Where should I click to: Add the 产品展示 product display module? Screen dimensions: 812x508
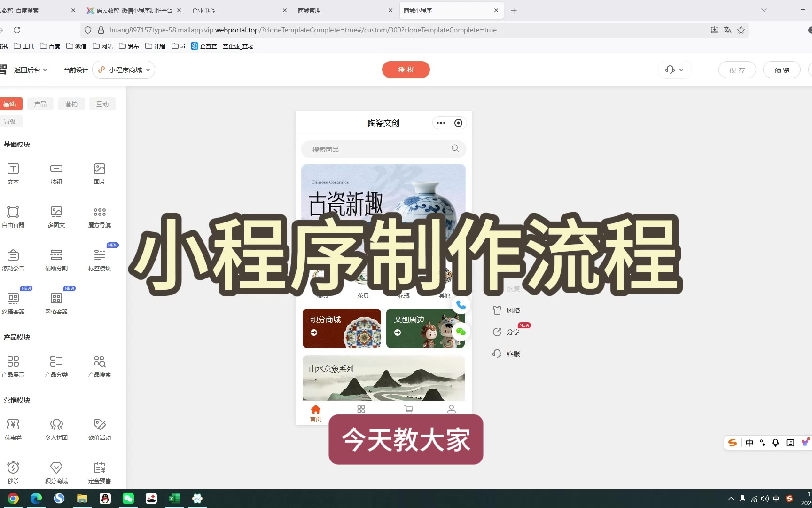(13, 366)
